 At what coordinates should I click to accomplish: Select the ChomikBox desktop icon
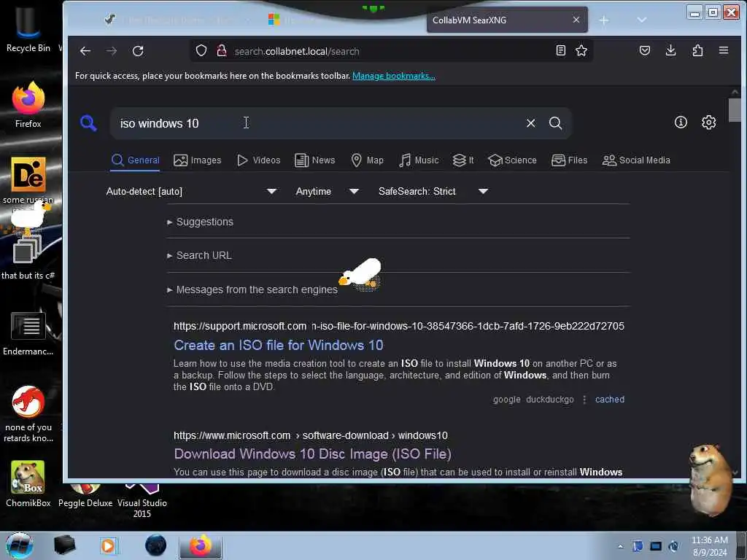(x=28, y=484)
